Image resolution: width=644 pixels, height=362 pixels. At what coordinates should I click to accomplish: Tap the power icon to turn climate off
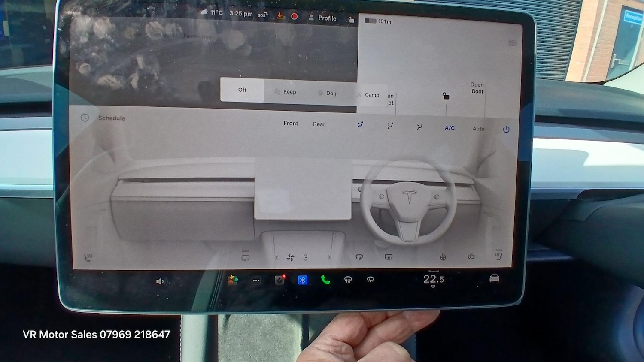(506, 129)
